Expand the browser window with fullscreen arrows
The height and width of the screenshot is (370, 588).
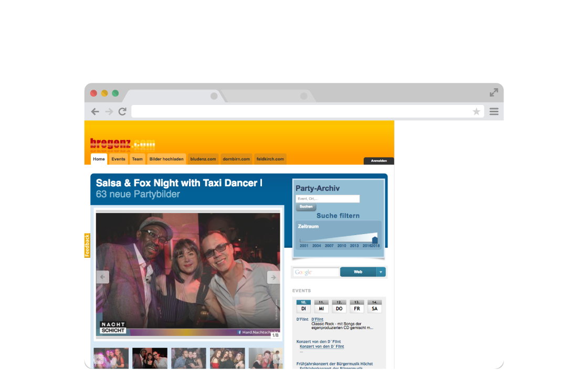point(494,92)
